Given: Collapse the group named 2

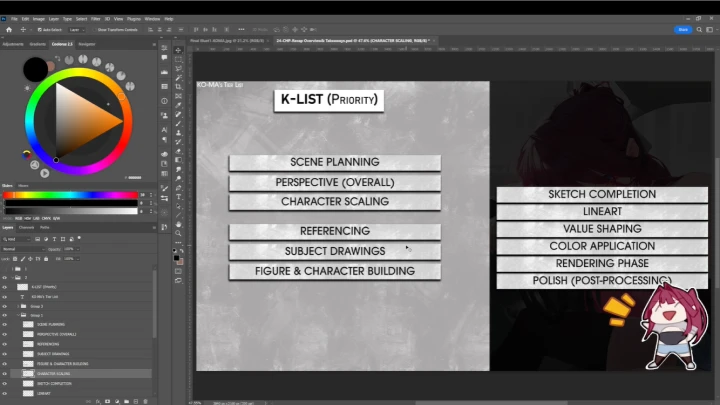Looking at the screenshot, I should (12, 278).
